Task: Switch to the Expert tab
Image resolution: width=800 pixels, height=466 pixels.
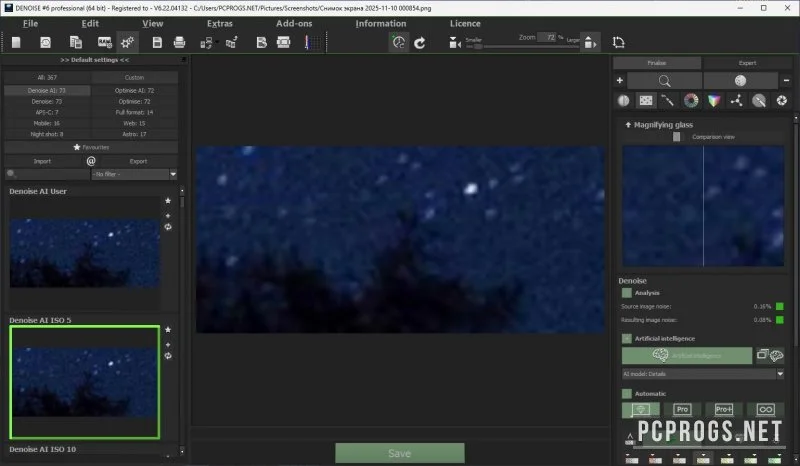Action: click(747, 63)
